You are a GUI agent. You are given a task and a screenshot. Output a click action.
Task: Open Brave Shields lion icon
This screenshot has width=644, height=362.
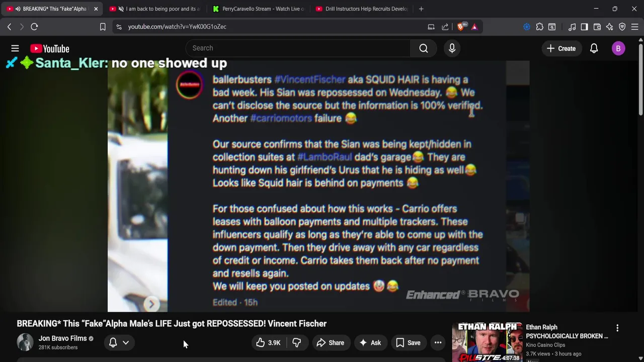[x=460, y=27]
